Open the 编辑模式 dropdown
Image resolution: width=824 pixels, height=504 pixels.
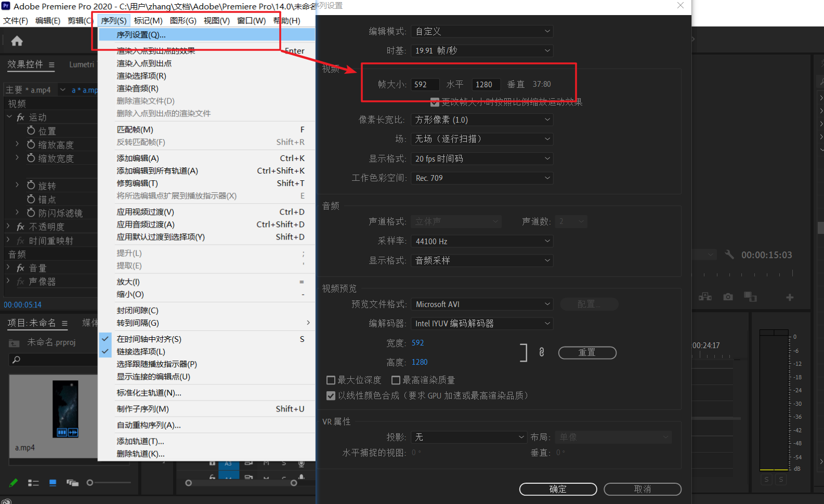482,31
